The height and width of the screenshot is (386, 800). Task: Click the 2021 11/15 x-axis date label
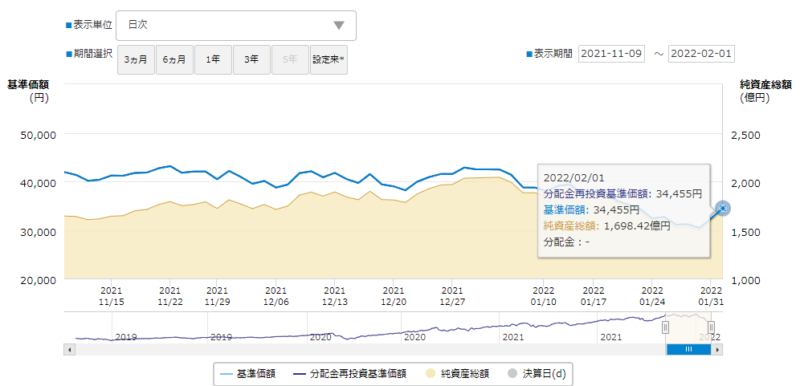pyautogui.click(x=112, y=296)
